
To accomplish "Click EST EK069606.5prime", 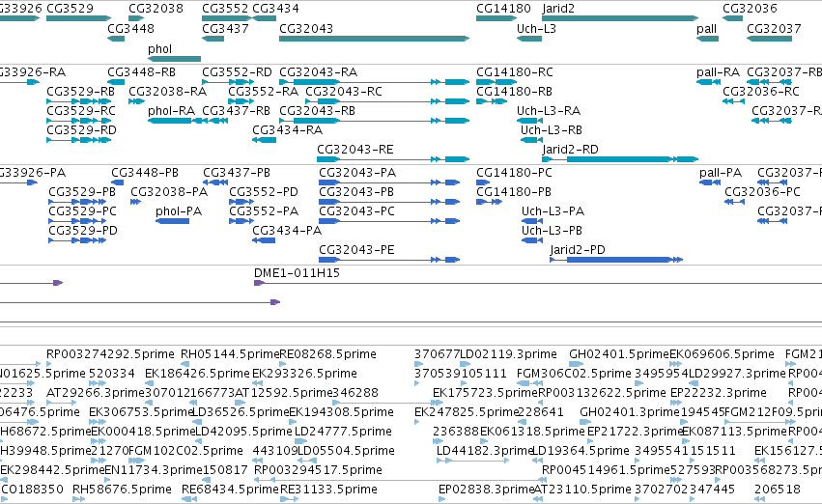I will tap(722, 354).
